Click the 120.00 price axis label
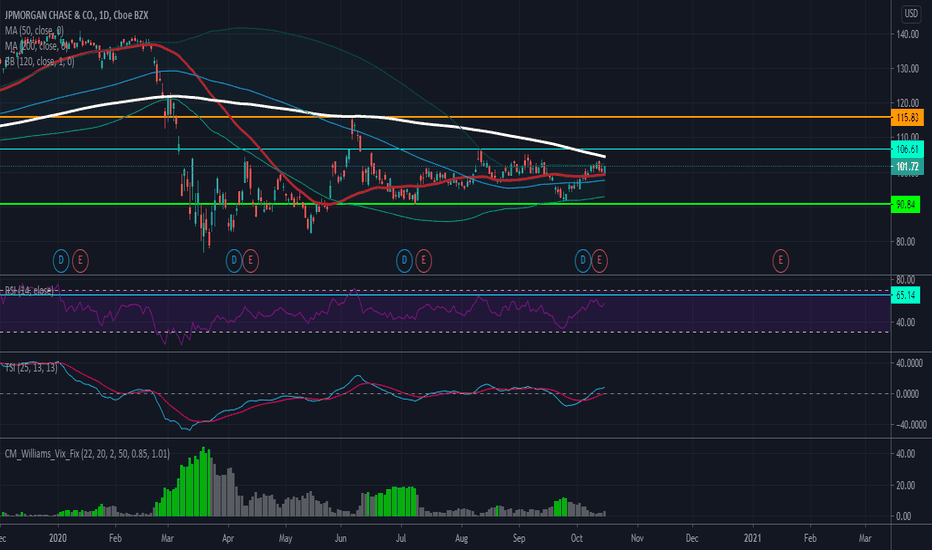 908,103
